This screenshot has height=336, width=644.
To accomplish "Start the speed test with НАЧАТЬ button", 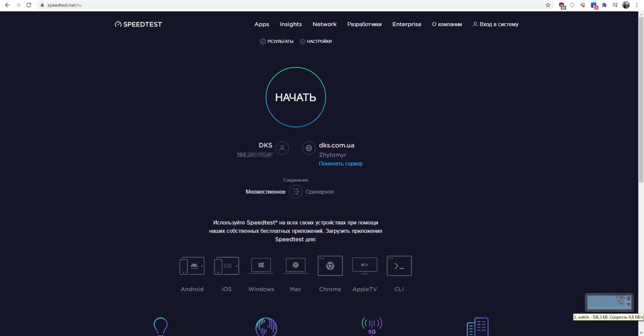I will [x=296, y=97].
